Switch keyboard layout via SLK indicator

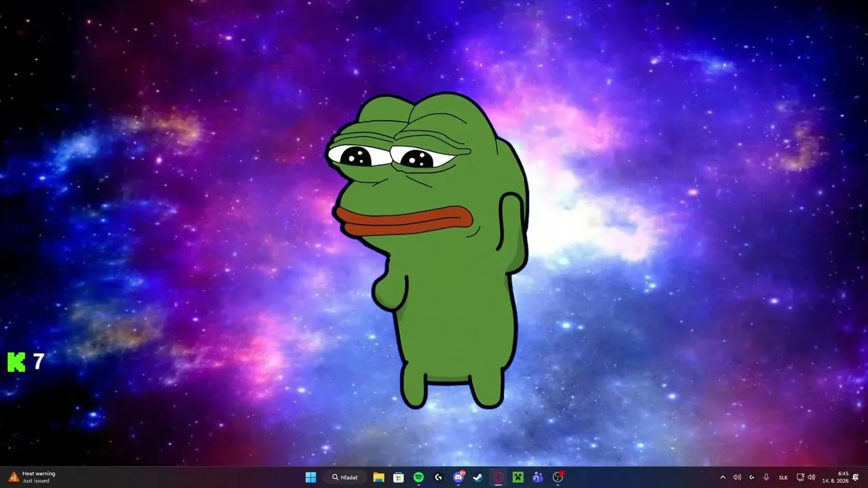tap(783, 477)
